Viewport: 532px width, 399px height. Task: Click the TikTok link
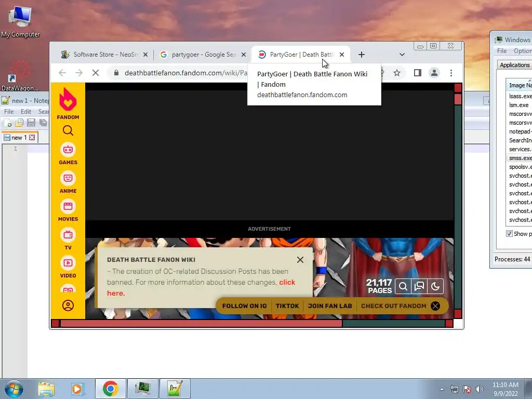tap(287, 306)
